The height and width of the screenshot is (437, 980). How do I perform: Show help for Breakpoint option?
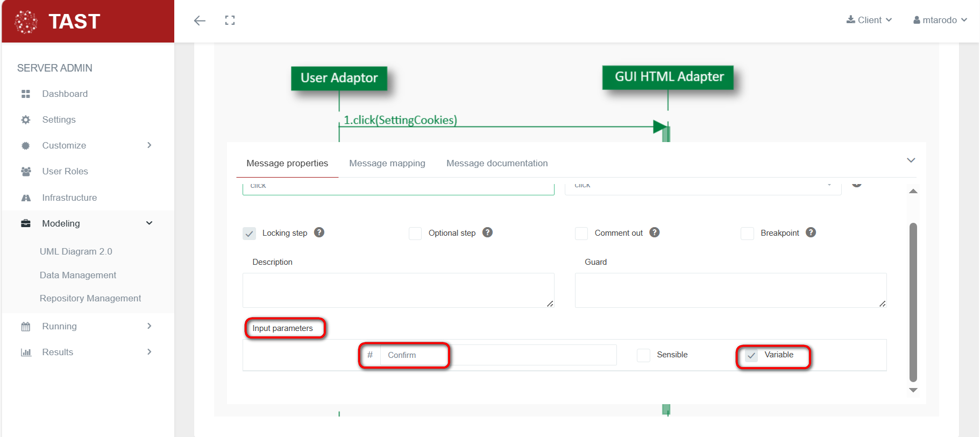click(811, 232)
